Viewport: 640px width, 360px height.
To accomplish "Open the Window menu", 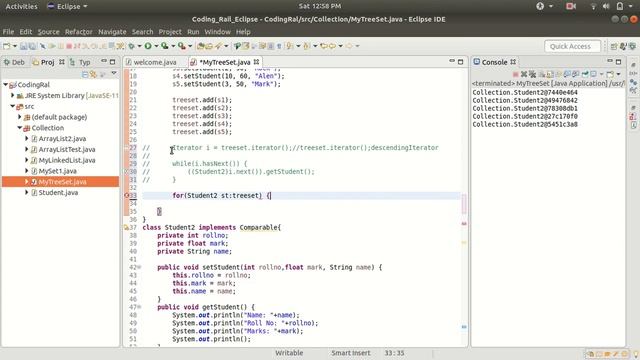I will point(218,31).
